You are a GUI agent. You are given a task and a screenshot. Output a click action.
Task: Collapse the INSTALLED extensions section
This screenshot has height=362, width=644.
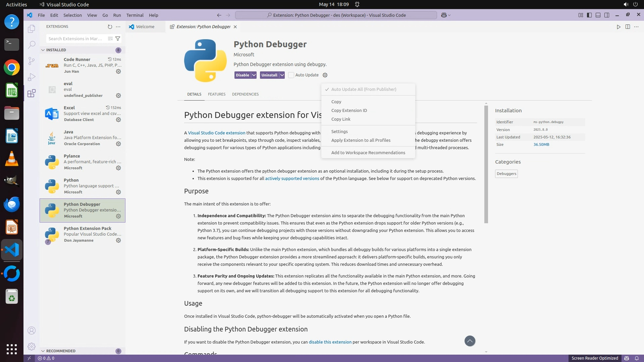point(43,50)
